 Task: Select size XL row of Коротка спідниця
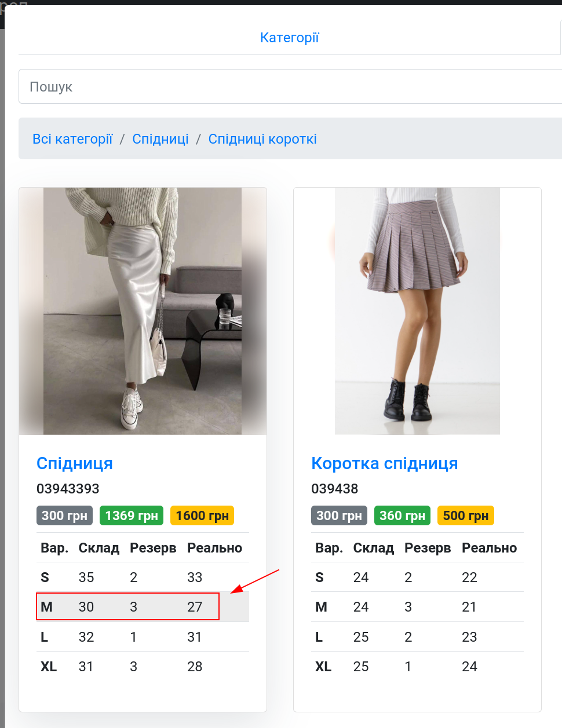click(x=417, y=667)
